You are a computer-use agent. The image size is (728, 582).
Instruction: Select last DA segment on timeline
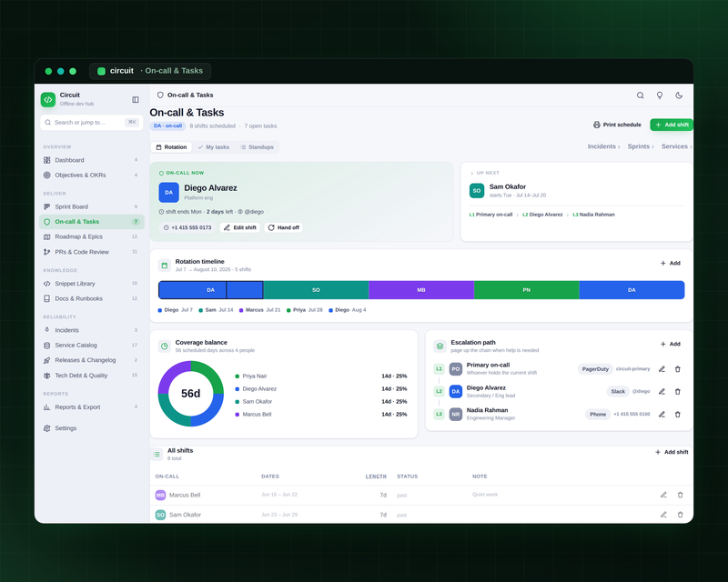[632, 290]
